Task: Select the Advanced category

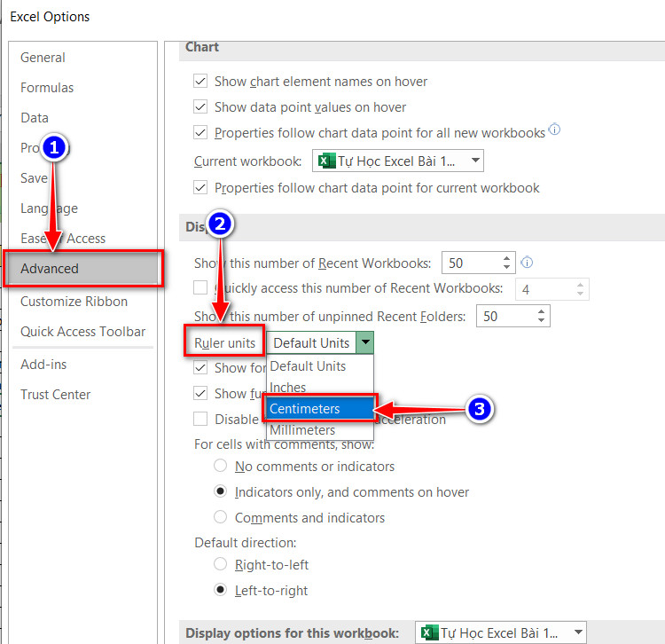Action: [83, 269]
